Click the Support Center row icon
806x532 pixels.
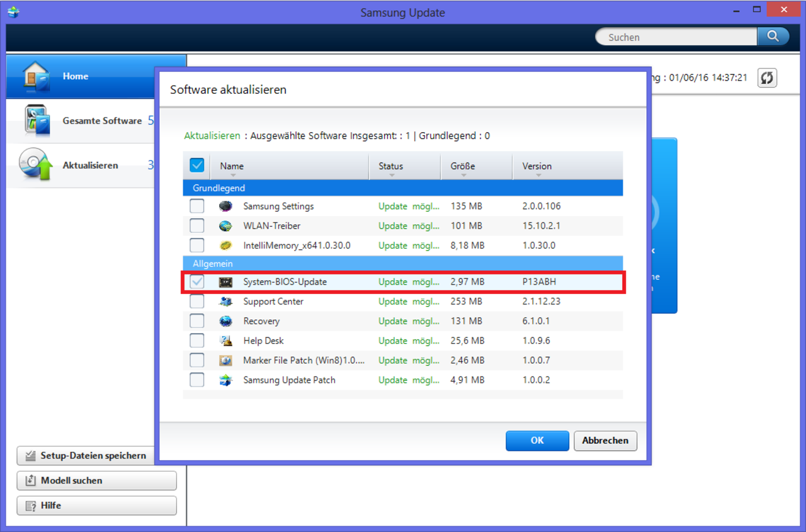(225, 302)
